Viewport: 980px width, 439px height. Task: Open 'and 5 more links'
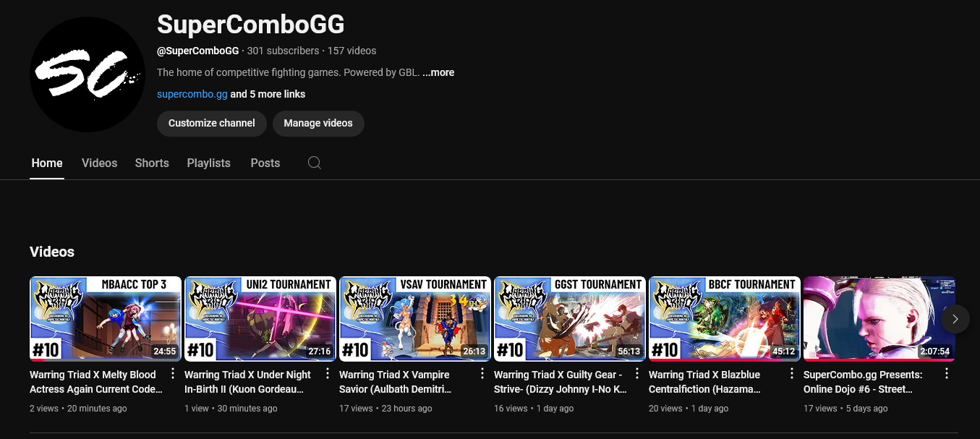(x=268, y=94)
